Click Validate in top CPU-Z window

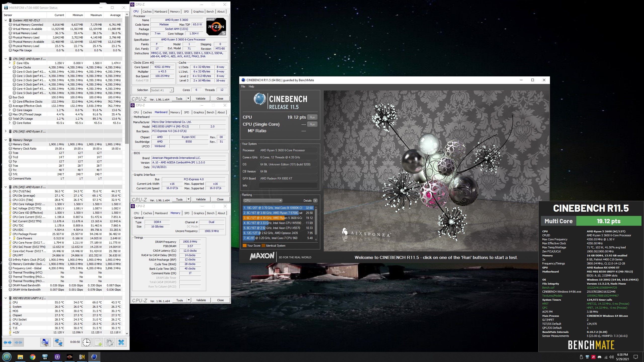pos(200,99)
